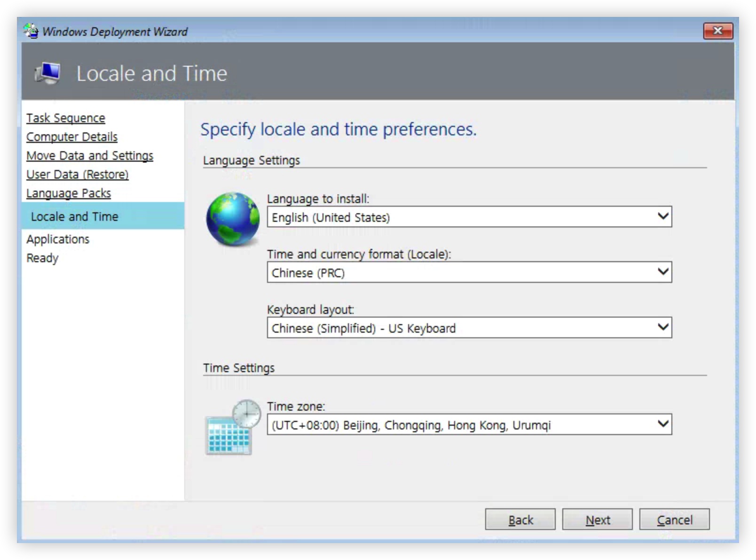Screen dimensions: 756x560
Task: Click the computer monitor icon in header
Action: (x=47, y=73)
